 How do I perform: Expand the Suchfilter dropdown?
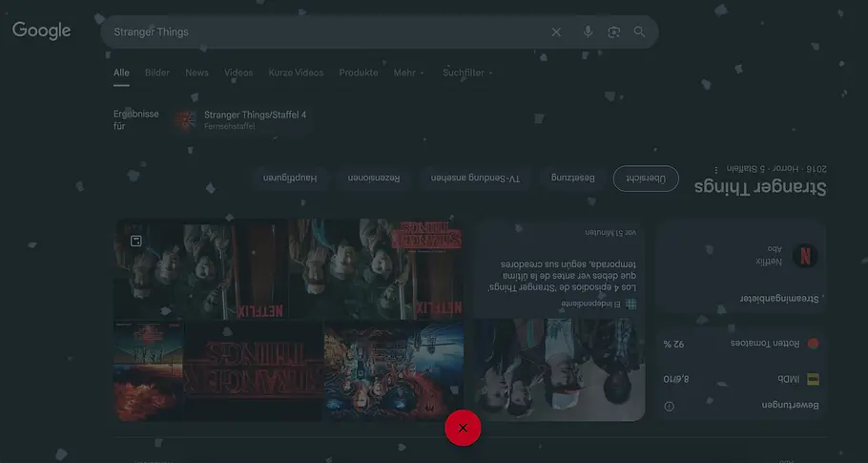point(467,73)
